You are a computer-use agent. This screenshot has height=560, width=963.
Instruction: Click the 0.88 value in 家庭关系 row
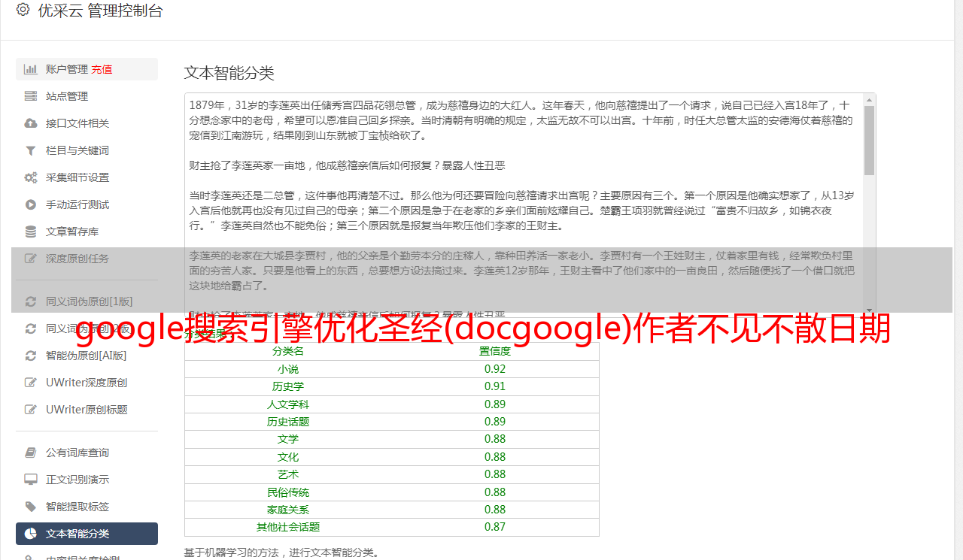tap(495, 510)
